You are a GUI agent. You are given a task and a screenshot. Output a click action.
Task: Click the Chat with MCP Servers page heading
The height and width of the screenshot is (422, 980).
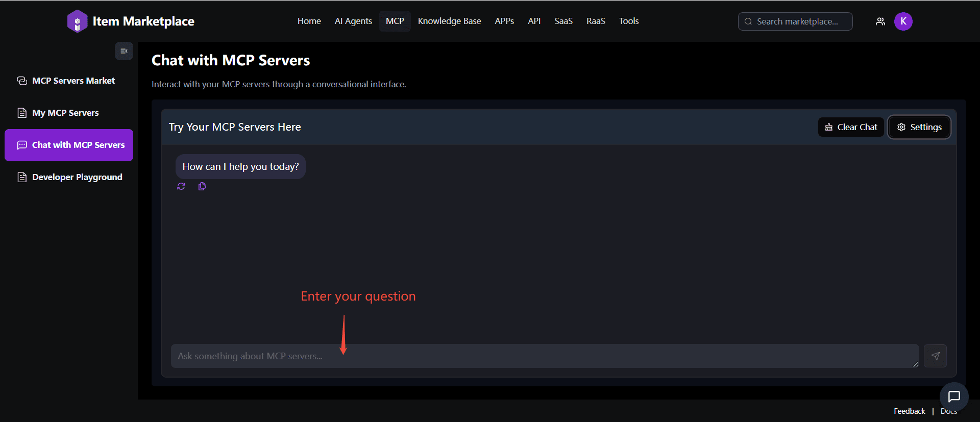[231, 60]
